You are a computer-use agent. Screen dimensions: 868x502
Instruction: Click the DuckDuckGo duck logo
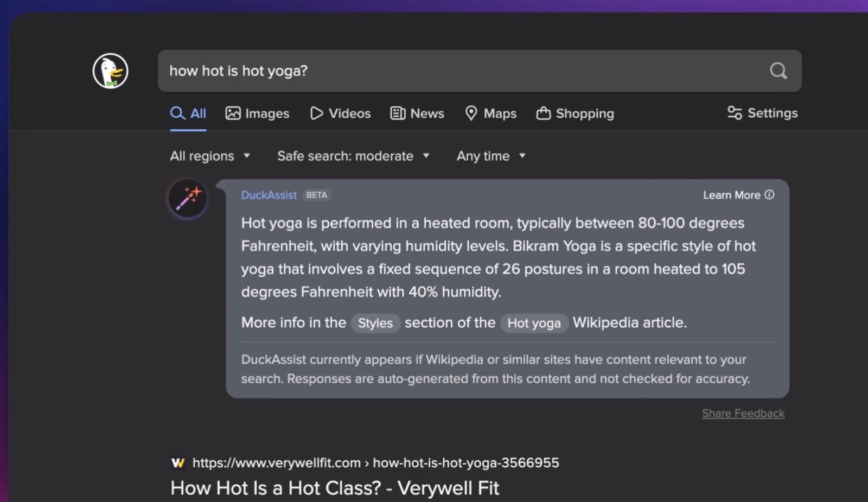pyautogui.click(x=110, y=71)
